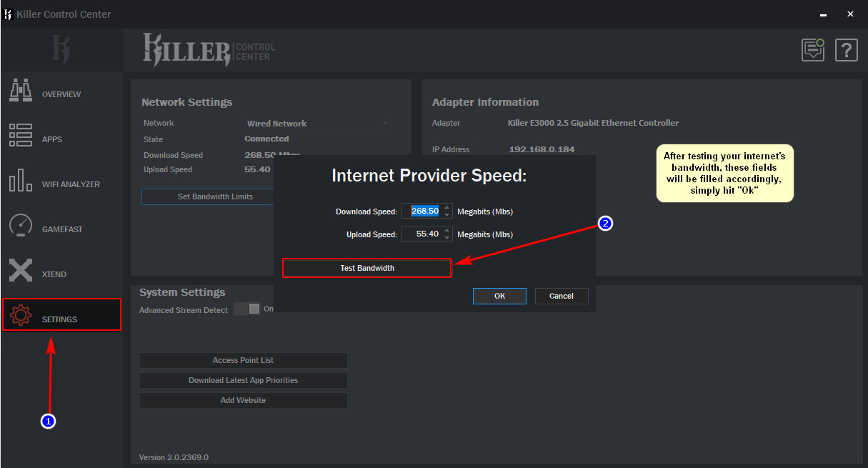Close the Killer Control Center window
The height and width of the screenshot is (468, 868).
(x=850, y=14)
